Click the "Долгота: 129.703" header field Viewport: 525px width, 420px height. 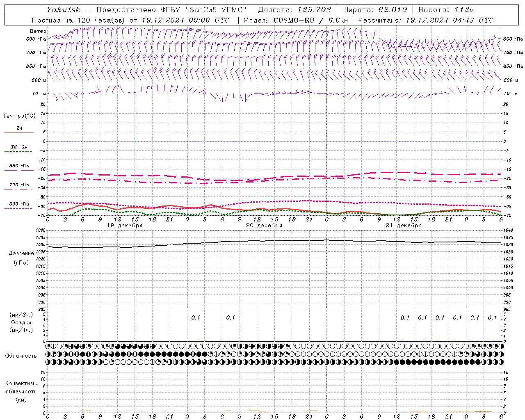coord(294,10)
